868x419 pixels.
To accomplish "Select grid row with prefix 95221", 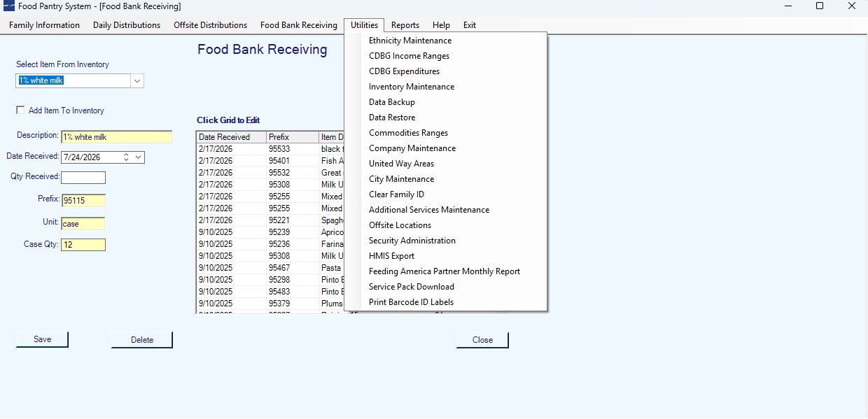I will [270, 220].
